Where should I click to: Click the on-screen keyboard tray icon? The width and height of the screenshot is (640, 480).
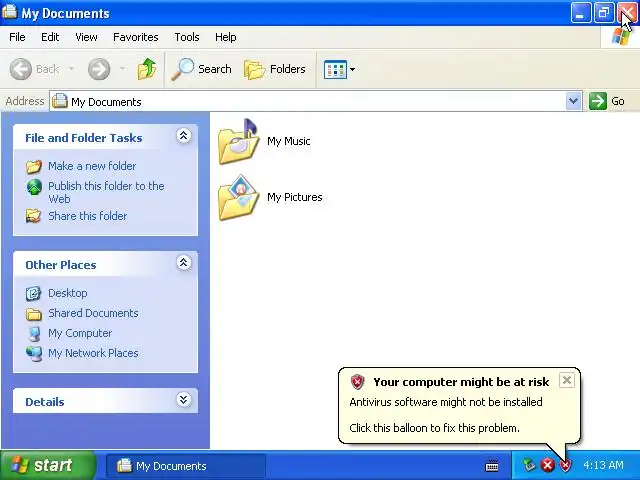492,465
